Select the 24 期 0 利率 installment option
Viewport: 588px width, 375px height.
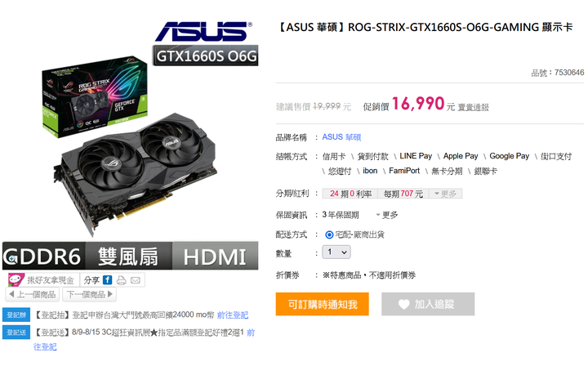pyautogui.click(x=350, y=194)
